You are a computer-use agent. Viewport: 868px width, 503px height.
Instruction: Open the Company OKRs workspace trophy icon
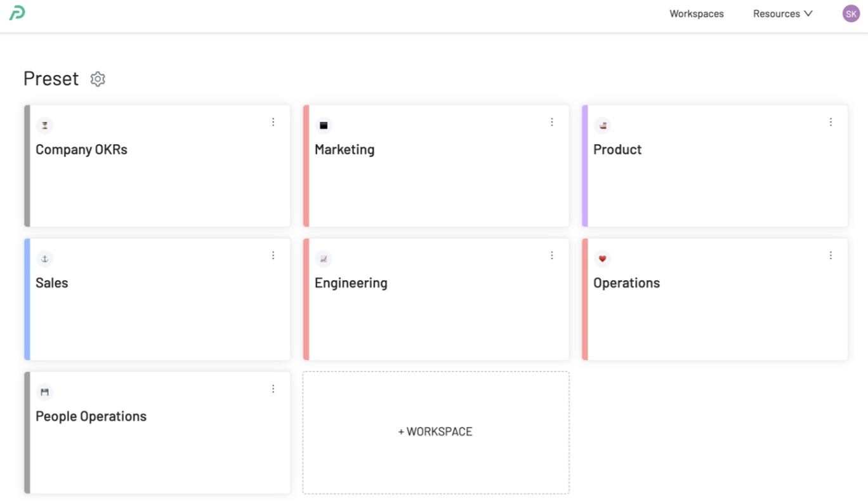[44, 125]
